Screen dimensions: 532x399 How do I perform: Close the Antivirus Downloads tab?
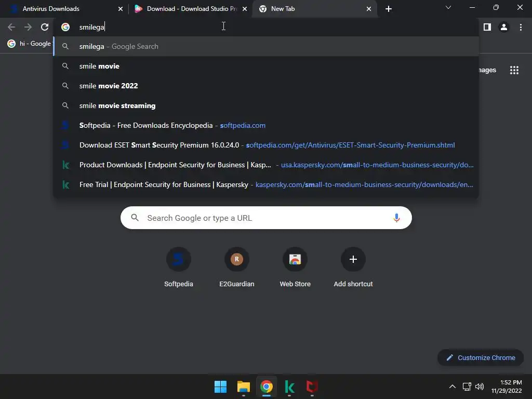(121, 9)
